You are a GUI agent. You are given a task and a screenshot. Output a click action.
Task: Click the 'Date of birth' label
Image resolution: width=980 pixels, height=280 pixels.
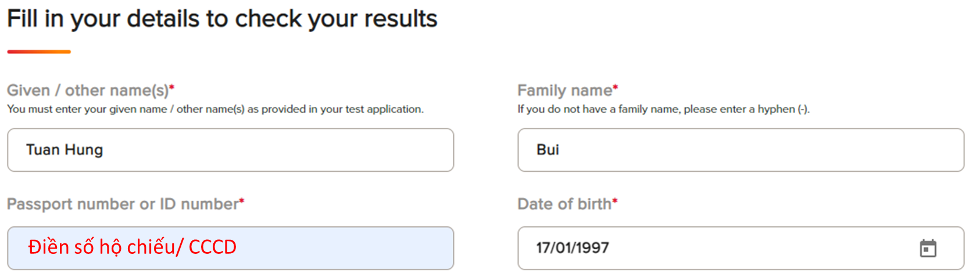click(564, 204)
